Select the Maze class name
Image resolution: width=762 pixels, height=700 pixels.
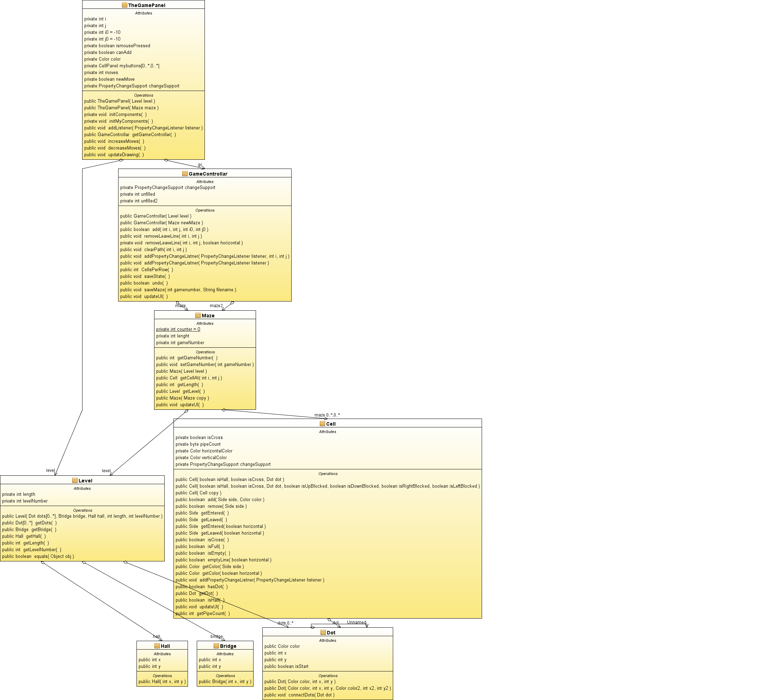[208, 316]
